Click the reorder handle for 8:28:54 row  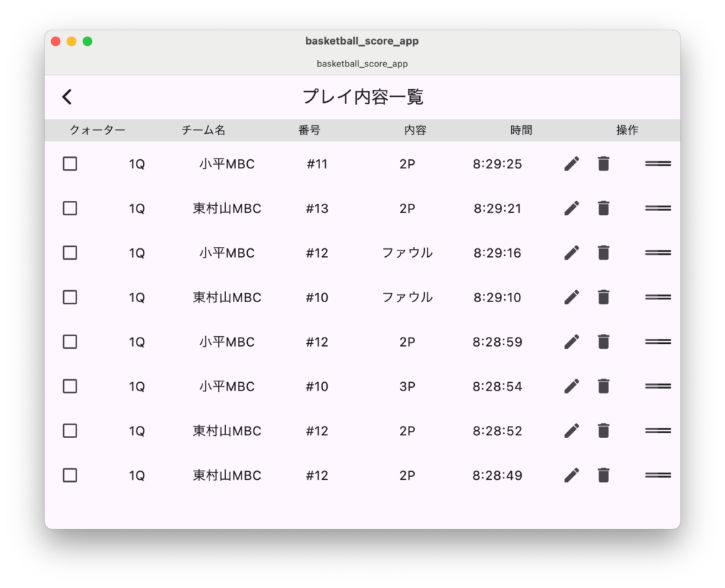[658, 386]
